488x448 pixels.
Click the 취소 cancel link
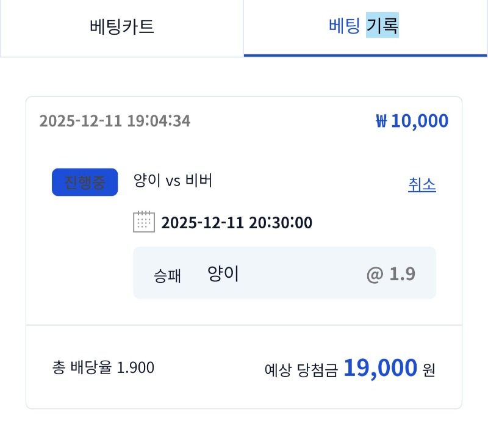coord(422,185)
